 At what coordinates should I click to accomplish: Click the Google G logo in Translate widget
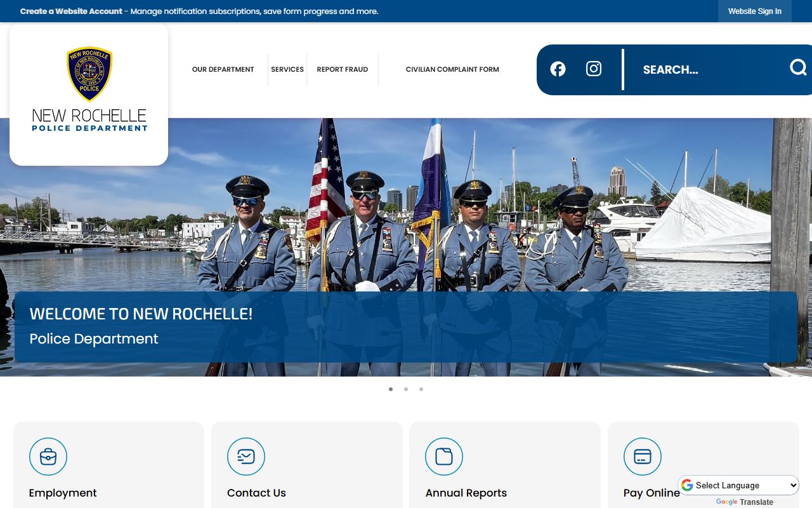click(x=687, y=485)
